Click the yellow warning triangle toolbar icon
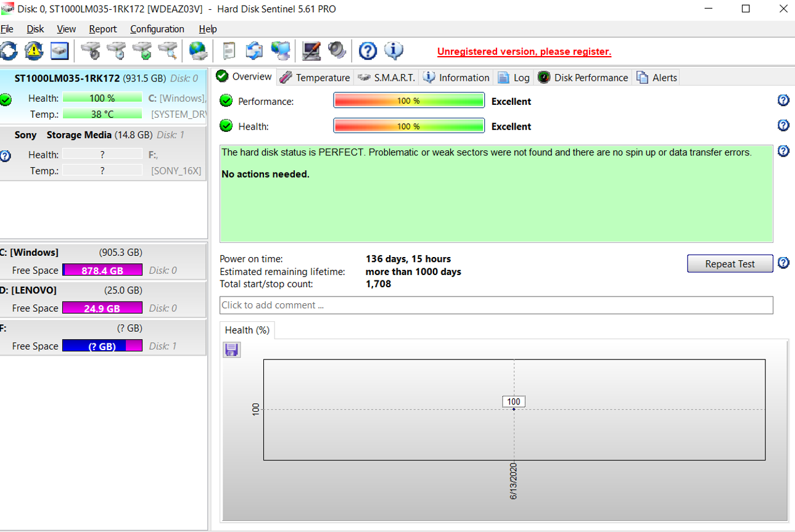 tap(34, 51)
